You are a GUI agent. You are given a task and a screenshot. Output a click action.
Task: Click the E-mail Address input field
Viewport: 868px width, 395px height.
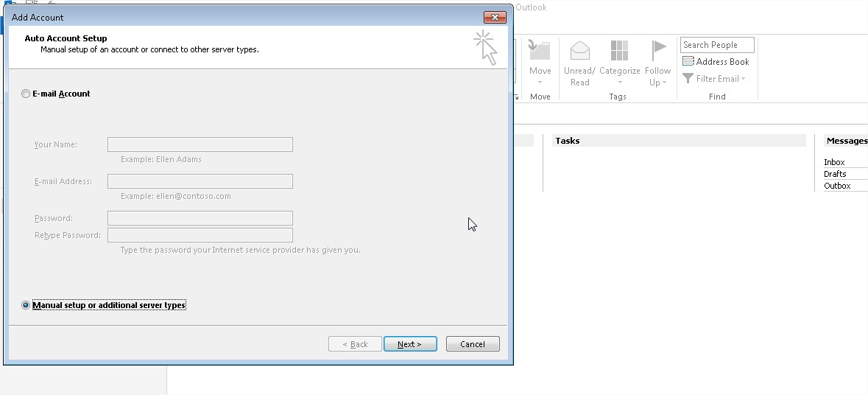(200, 181)
